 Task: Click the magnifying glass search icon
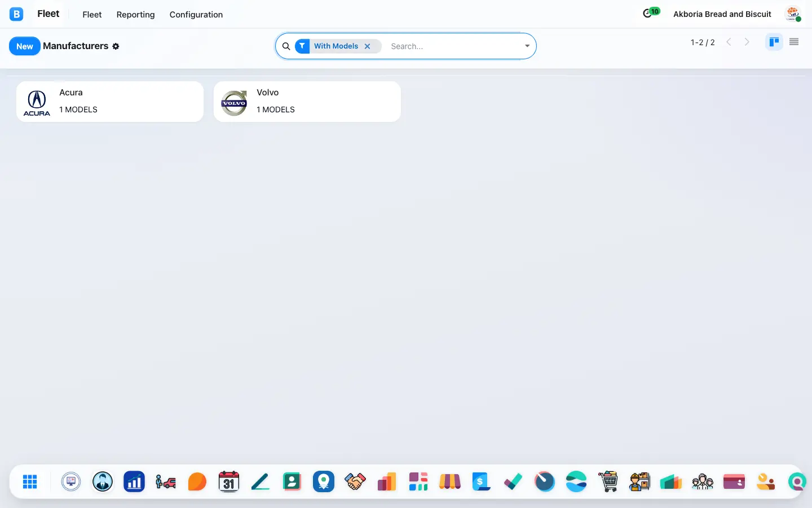pos(286,46)
